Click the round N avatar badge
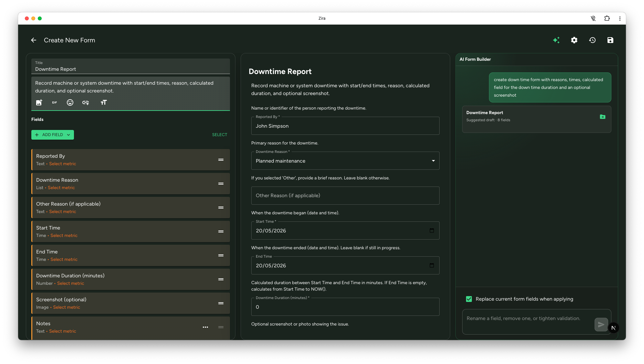 point(613,328)
